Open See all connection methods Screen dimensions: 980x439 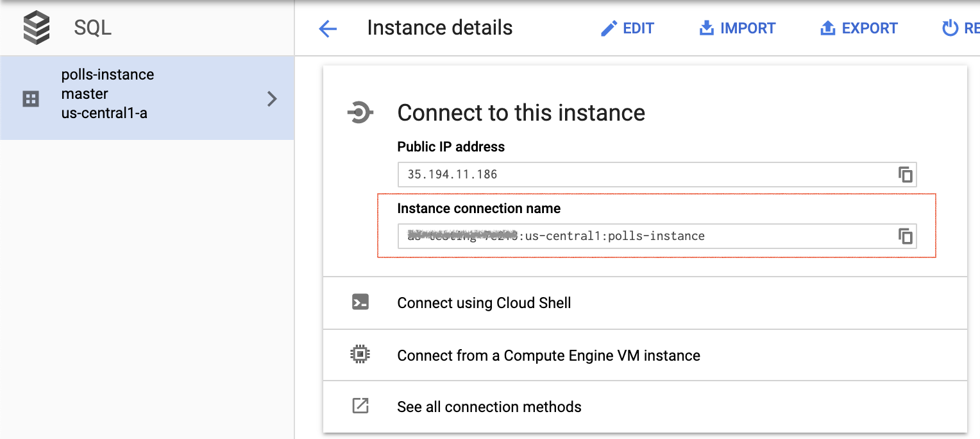point(489,407)
